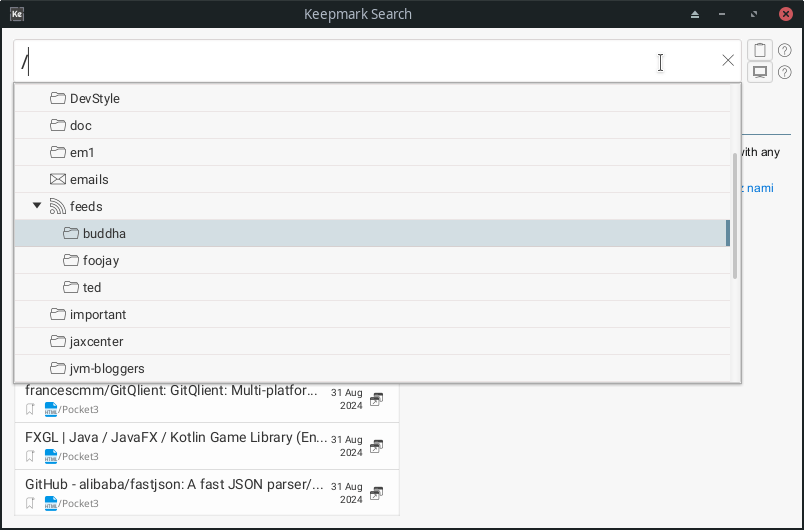Open the FXGL result in external window

[x=376, y=446]
